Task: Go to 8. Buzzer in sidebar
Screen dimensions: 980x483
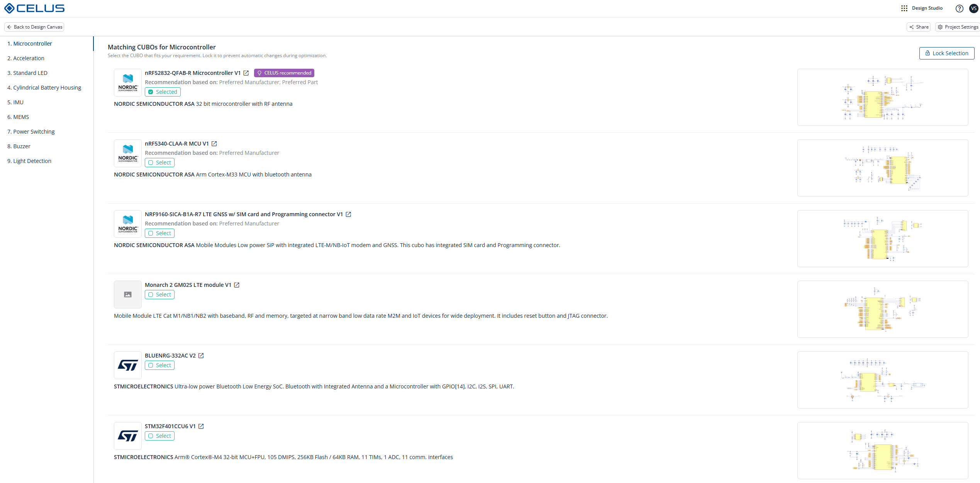Action: tap(47, 146)
